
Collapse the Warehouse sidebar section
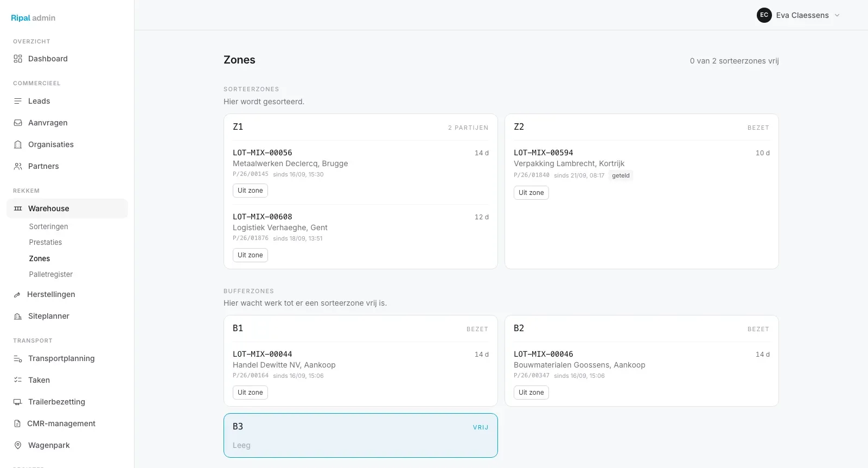67,208
